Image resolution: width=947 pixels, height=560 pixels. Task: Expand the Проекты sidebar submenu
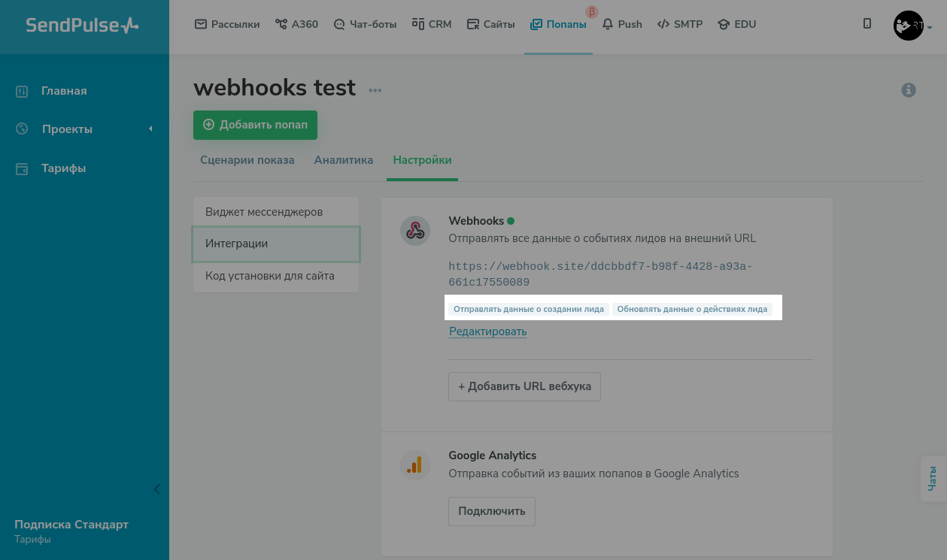(x=150, y=129)
